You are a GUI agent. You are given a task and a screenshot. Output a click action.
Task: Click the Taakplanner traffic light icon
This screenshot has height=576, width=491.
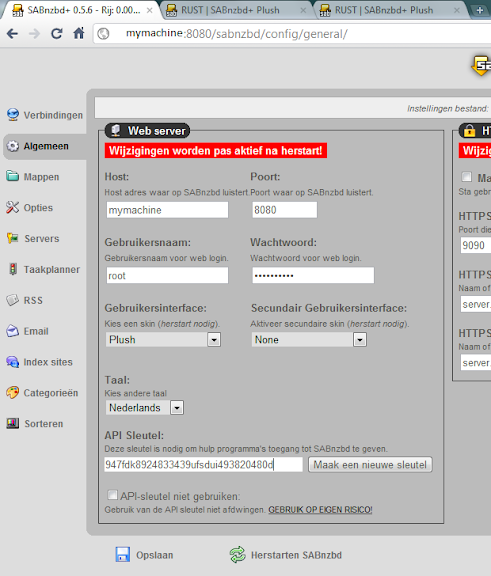coord(13,269)
